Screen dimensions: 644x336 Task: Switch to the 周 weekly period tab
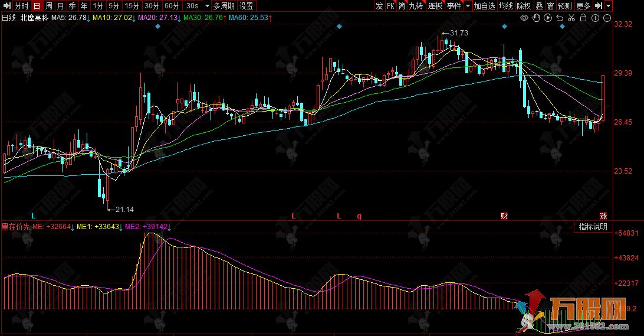49,6
